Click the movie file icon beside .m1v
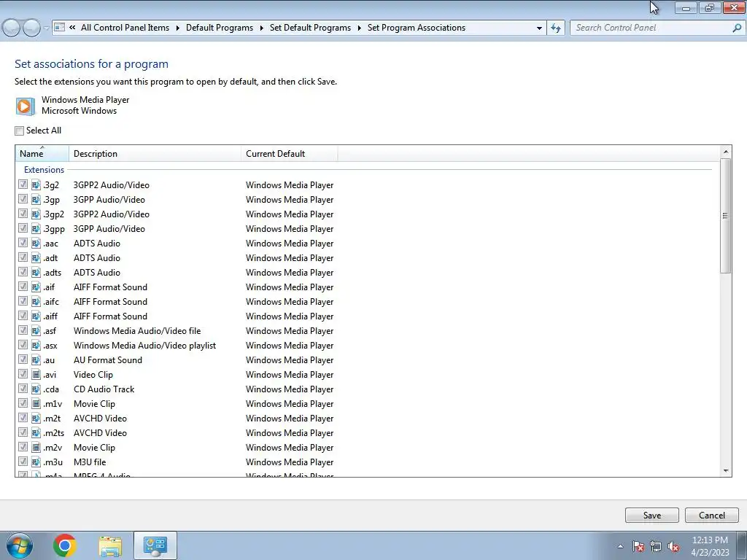Viewport: 747px width, 560px height. pyautogui.click(x=36, y=404)
